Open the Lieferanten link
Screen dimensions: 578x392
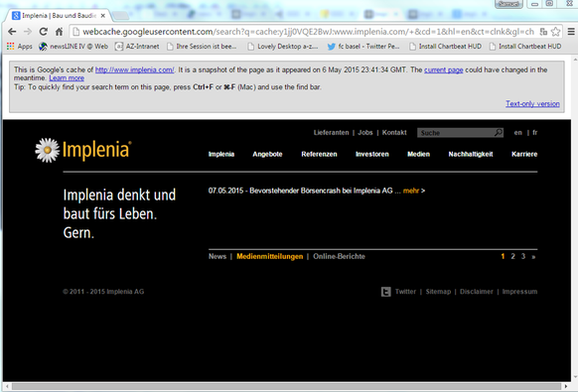point(331,133)
